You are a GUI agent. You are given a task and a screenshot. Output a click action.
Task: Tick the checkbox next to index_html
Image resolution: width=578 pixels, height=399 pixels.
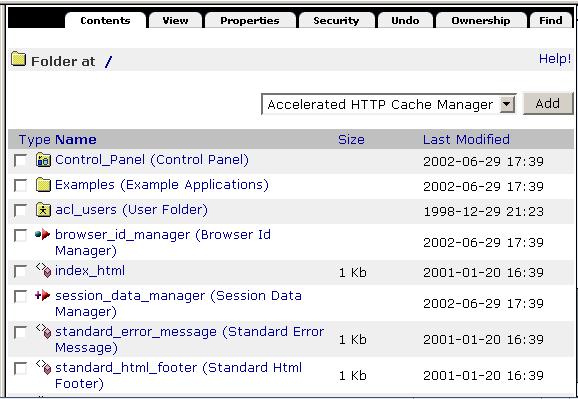(20, 271)
